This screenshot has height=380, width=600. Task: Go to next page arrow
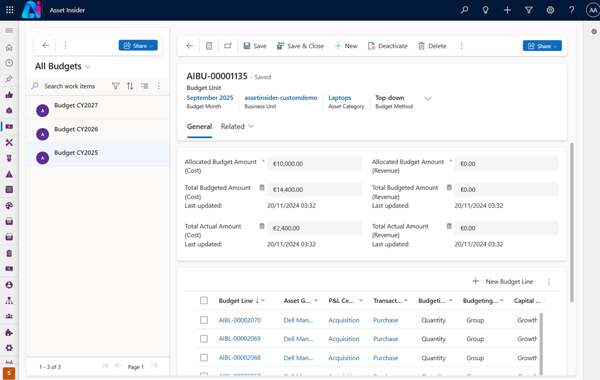(x=154, y=366)
